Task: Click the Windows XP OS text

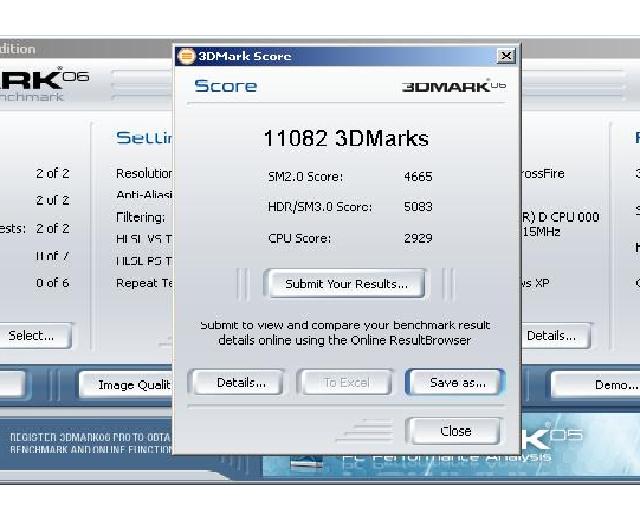Action: [535, 283]
